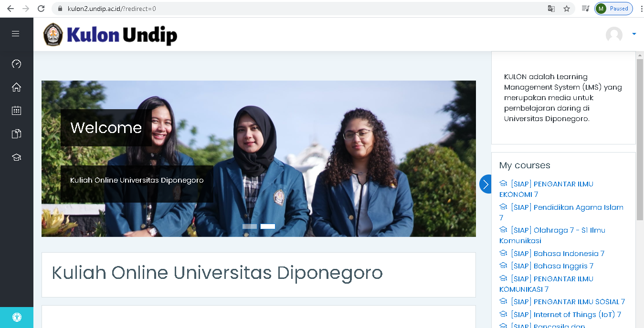Screen dimensions: 644x328
Task: Open Private files icon in sidebar
Action: [x=16, y=134]
